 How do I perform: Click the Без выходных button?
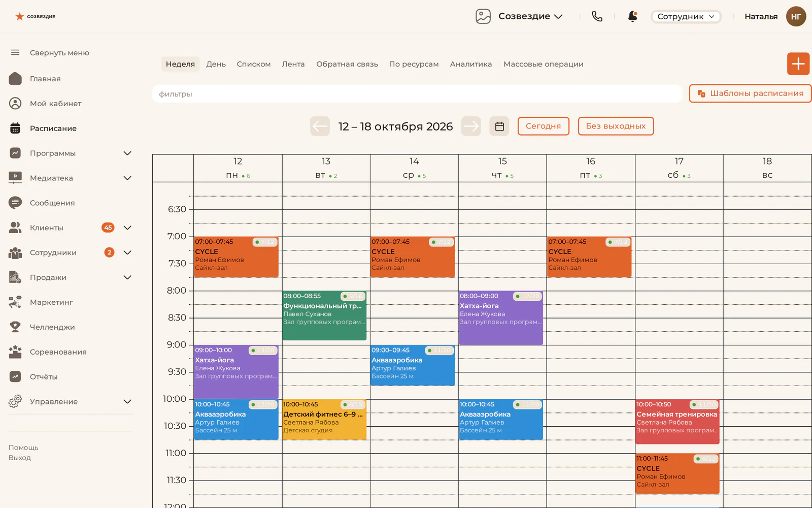click(x=616, y=126)
